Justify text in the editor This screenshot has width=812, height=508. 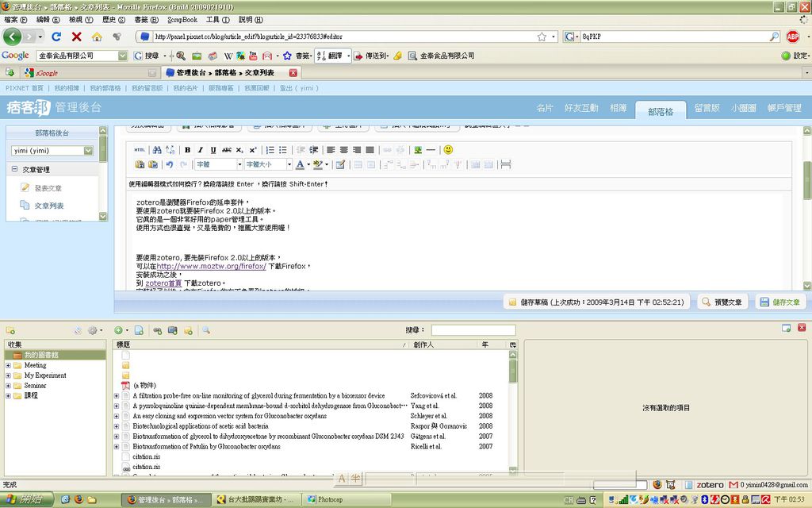click(370, 150)
